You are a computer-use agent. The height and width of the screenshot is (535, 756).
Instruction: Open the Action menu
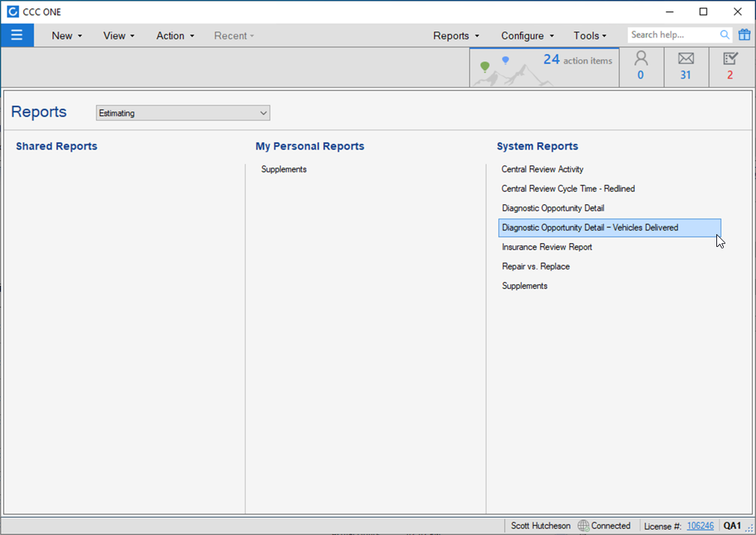(x=175, y=35)
